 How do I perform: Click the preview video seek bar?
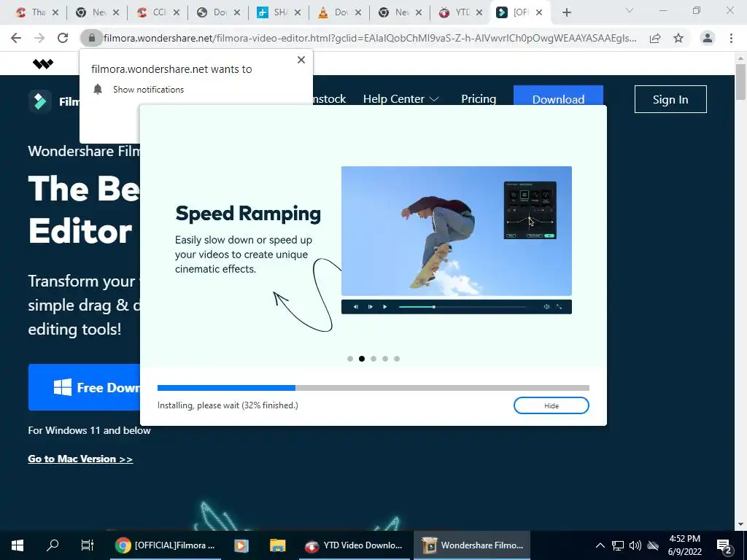coord(462,307)
